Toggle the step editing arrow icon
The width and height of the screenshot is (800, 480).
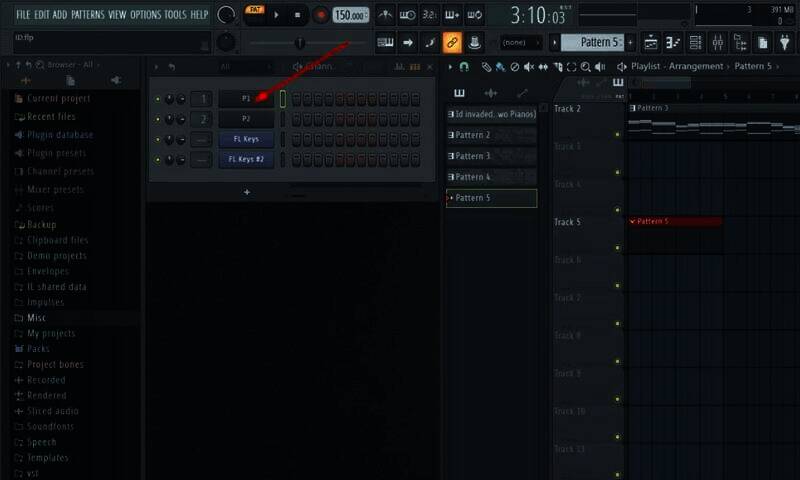[408, 42]
